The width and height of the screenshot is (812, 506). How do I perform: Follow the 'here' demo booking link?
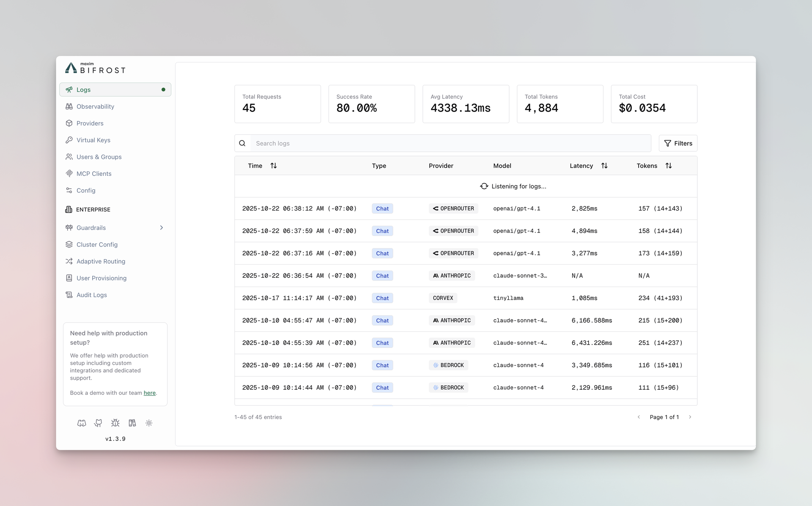tap(150, 393)
